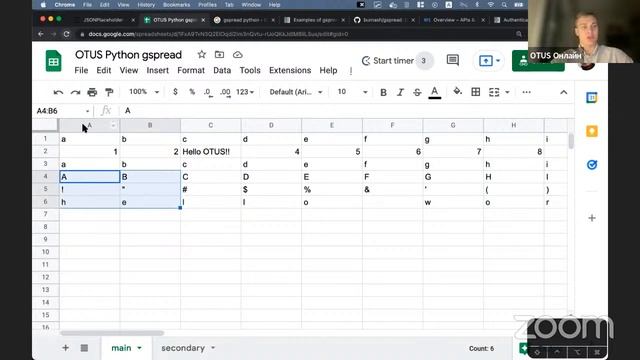Toggle bold formatting

pos(383,93)
